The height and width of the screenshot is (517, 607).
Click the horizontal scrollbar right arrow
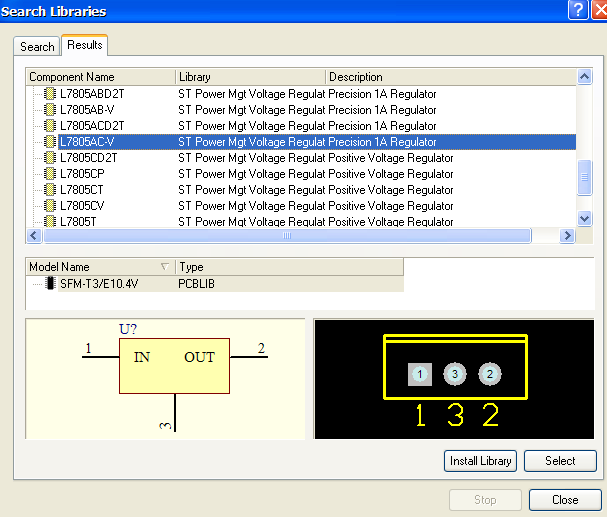(x=567, y=236)
